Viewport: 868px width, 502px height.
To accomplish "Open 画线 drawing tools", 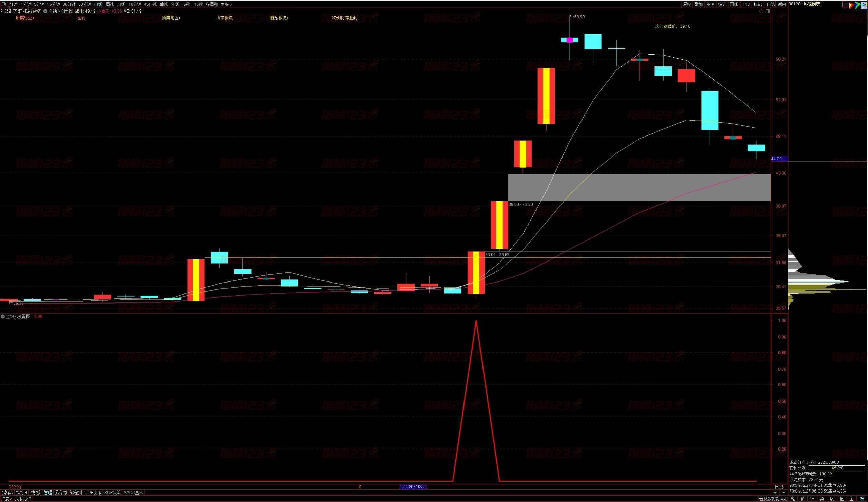I will (734, 4).
